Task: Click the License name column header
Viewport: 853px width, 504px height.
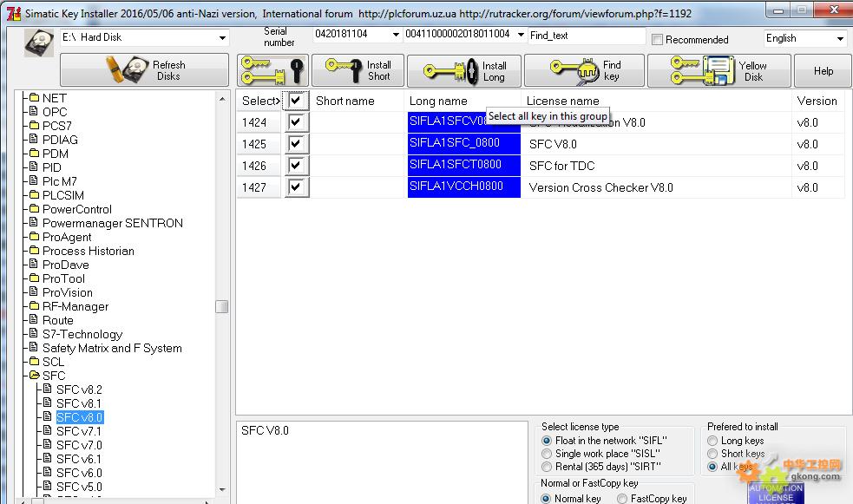Action: [x=657, y=101]
